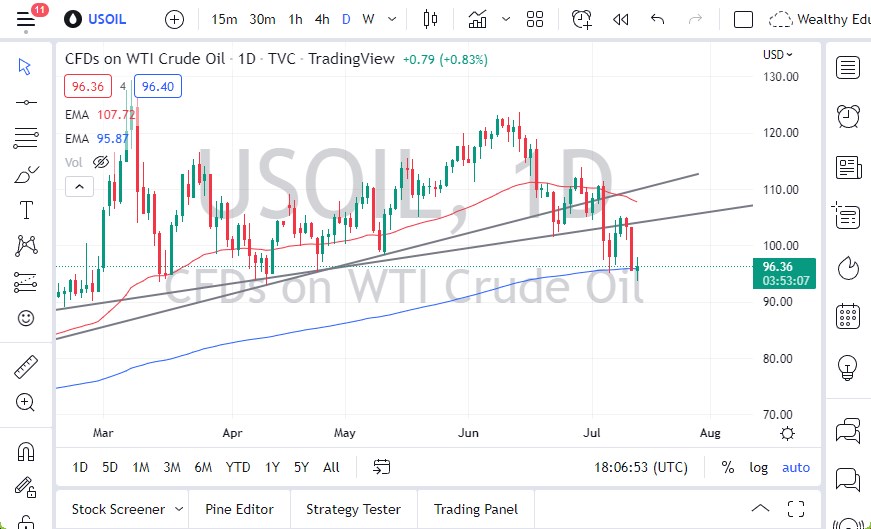Open the ideas lightbulb icon
Viewport: 871px width, 529px height.
coord(848,365)
